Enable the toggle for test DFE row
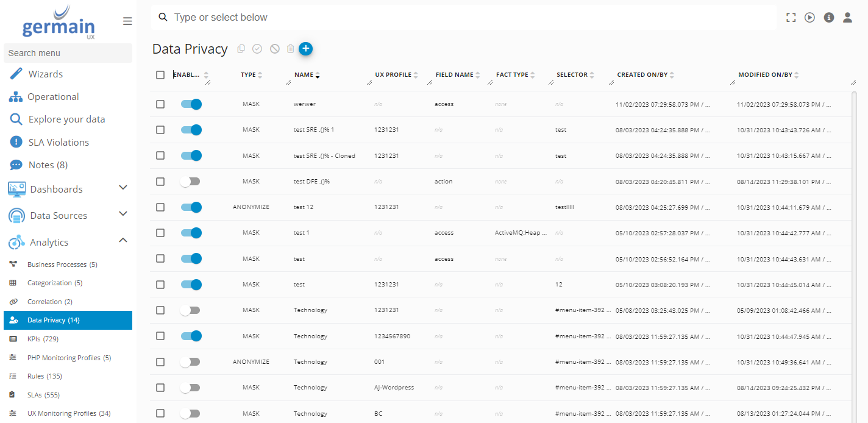Image resolution: width=868 pixels, height=423 pixels. pos(190,182)
